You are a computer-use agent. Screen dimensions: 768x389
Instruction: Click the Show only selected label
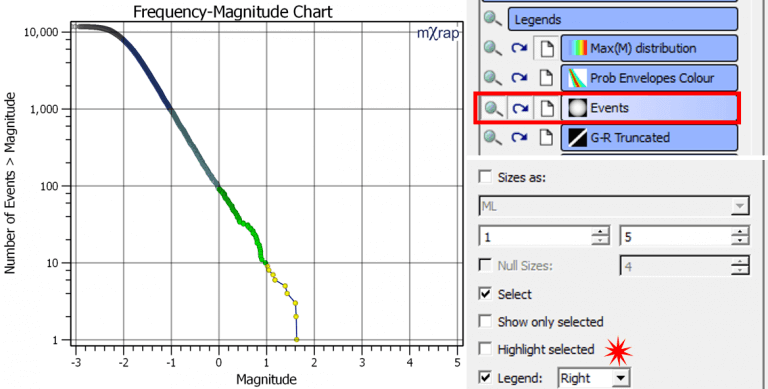pos(551,322)
